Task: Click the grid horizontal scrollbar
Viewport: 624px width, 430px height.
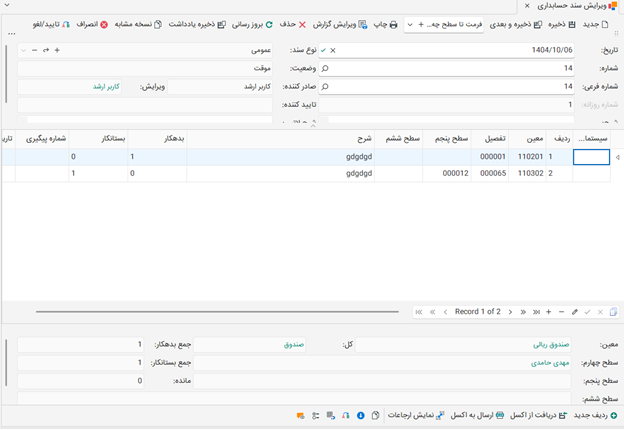Action: tap(217, 312)
